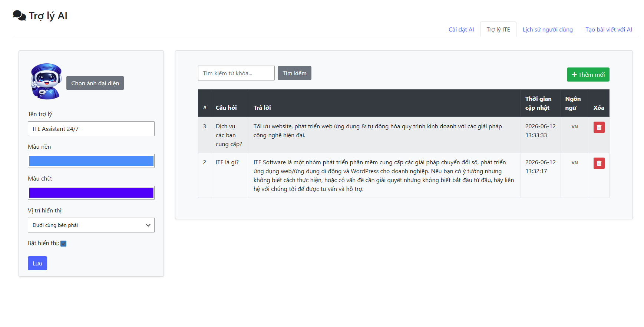
Task: Click the 'Tên trợ lý' name field
Action: (91, 129)
